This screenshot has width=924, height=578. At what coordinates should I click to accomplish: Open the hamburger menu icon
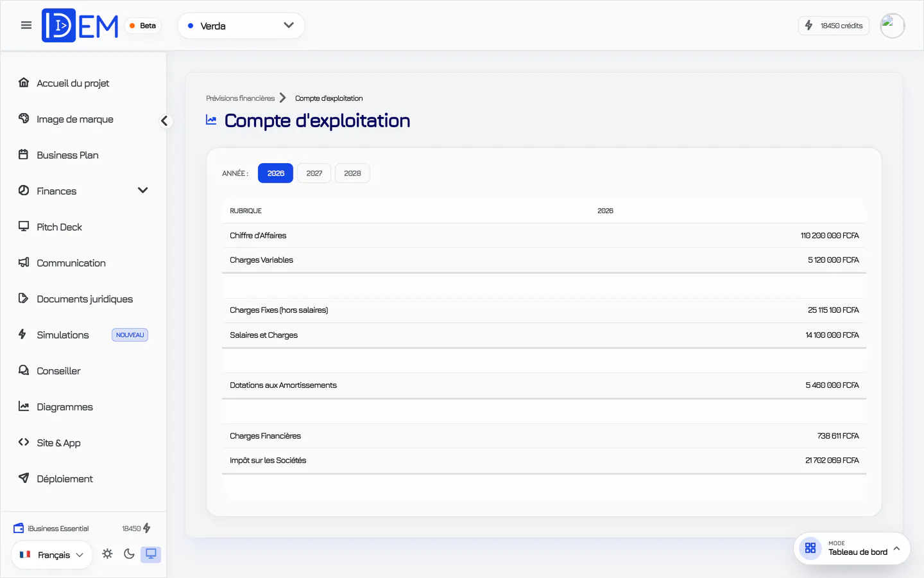(x=26, y=26)
